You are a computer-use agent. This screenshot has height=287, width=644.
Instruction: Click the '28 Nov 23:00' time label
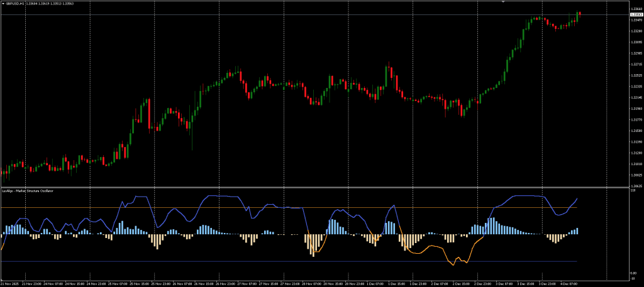pos(353,283)
